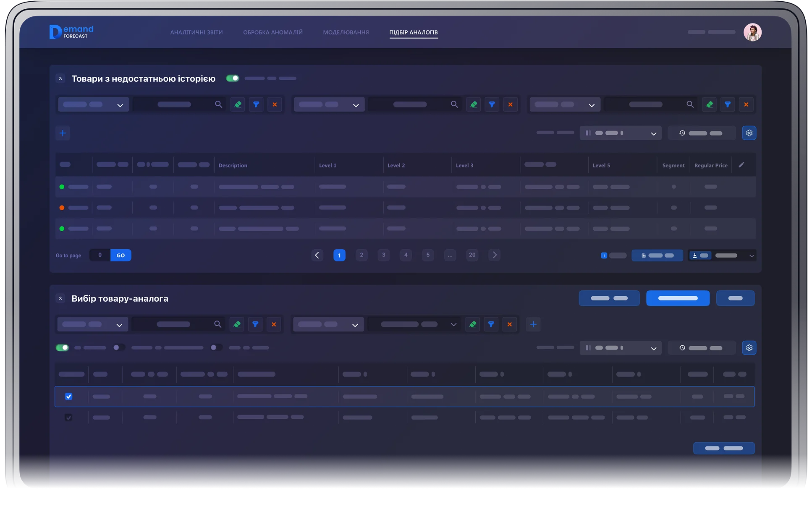Toggle the green switch beside Товари з недостатньою історією
812x522 pixels.
click(x=232, y=78)
